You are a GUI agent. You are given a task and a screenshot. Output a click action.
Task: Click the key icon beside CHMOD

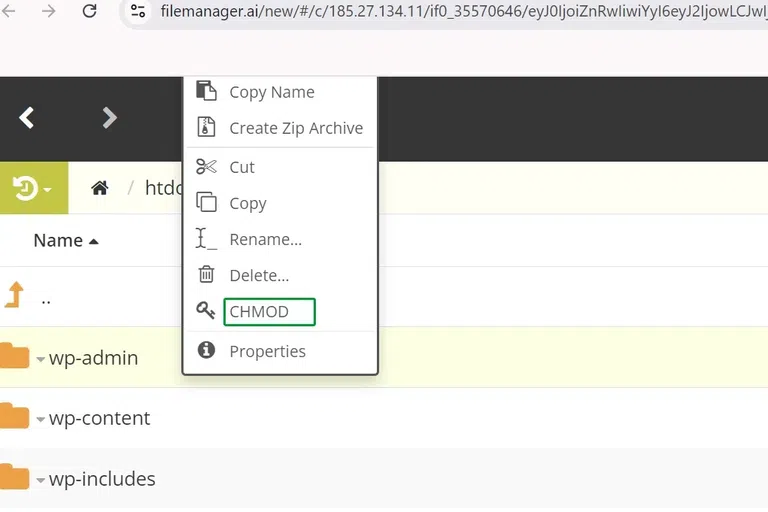click(206, 310)
